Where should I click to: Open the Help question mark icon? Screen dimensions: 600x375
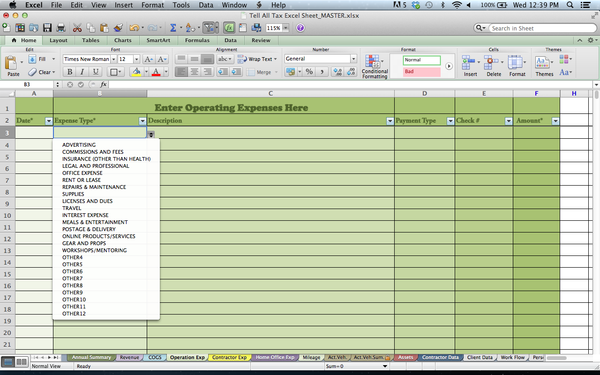pos(300,28)
